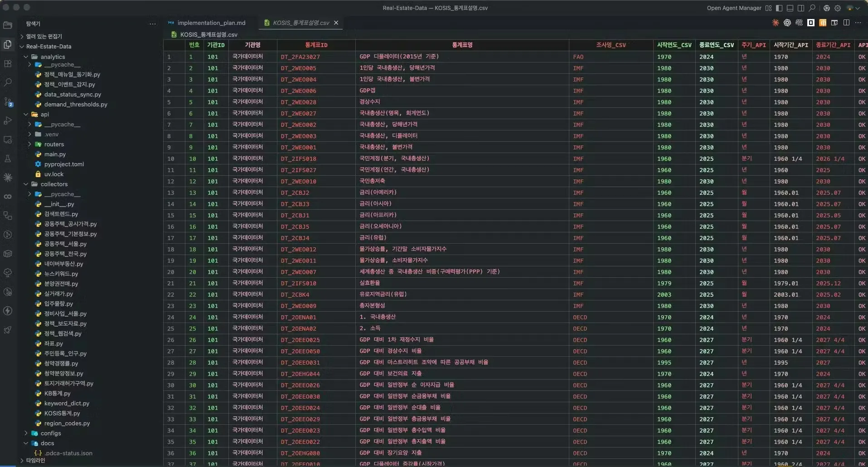
Task: Open main.py in the api folder
Action: (x=55, y=154)
